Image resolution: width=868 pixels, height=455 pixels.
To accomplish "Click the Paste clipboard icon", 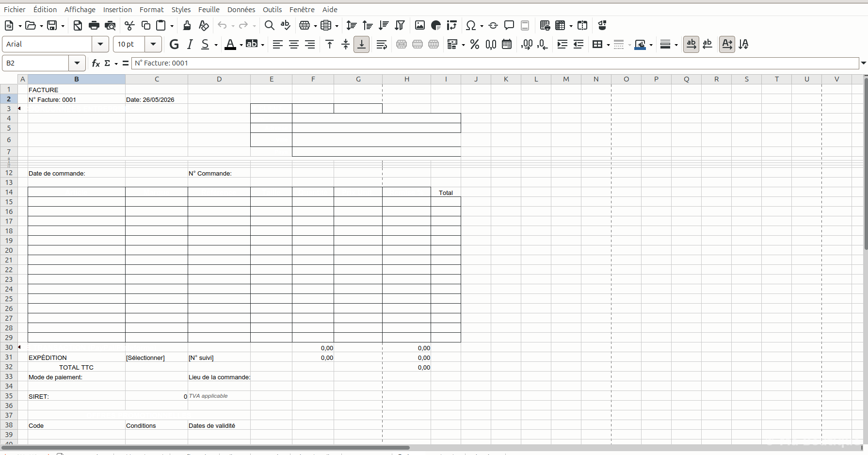I will [161, 26].
